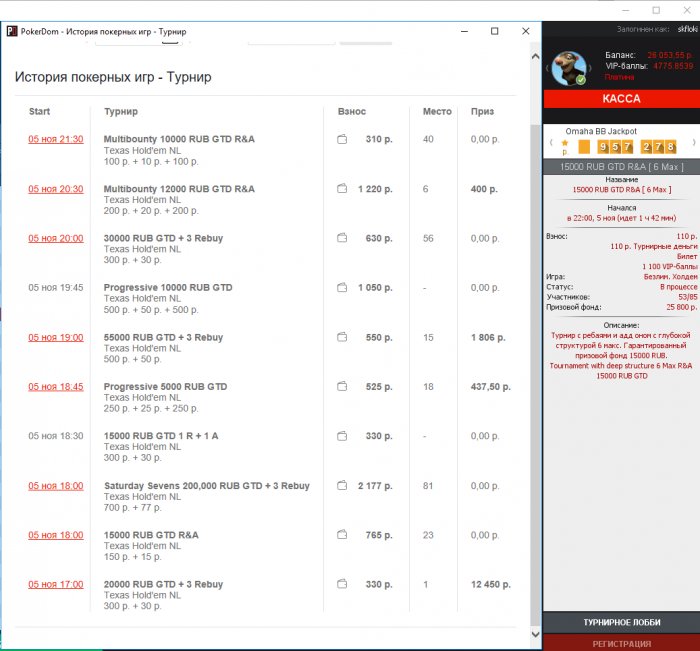
Task: Click wallet icon beside 2 177 р. buy-in
Action: tap(342, 485)
